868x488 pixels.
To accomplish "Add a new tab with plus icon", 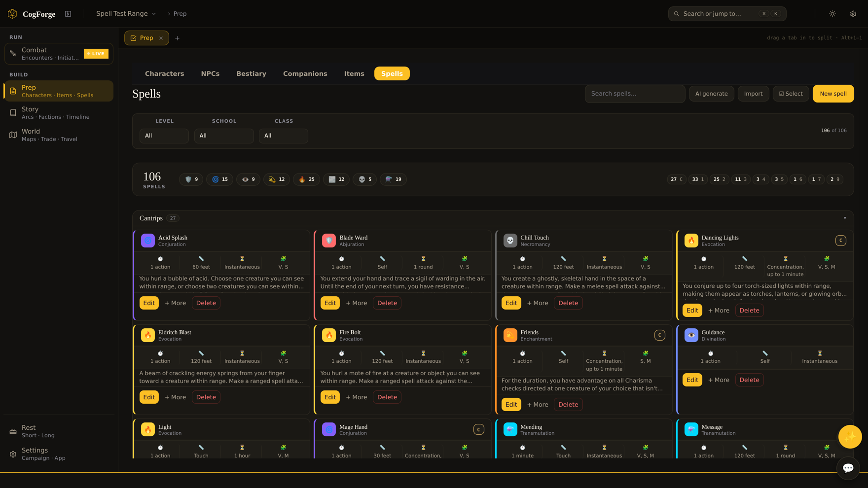I will coord(178,38).
